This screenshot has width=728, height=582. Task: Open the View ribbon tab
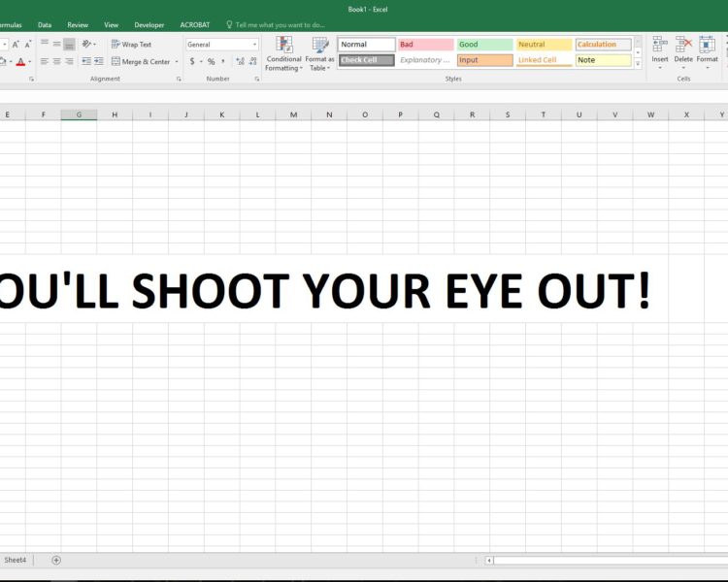[x=111, y=25]
